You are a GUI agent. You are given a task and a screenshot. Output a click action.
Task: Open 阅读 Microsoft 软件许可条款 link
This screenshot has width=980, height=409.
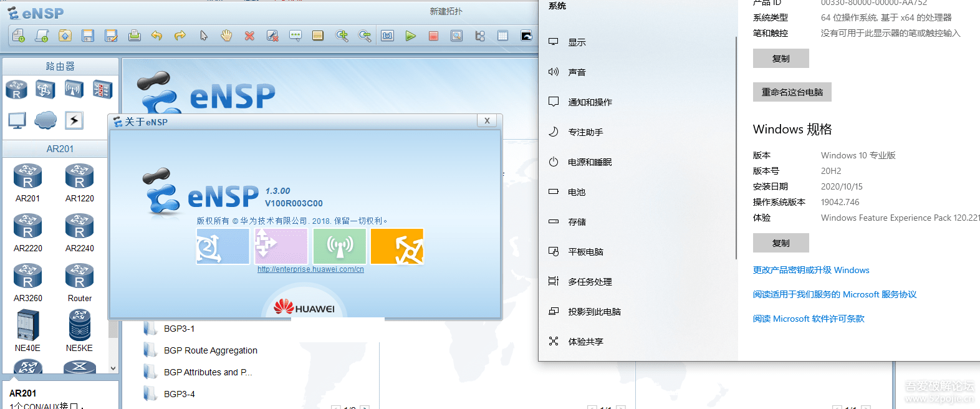pos(809,319)
